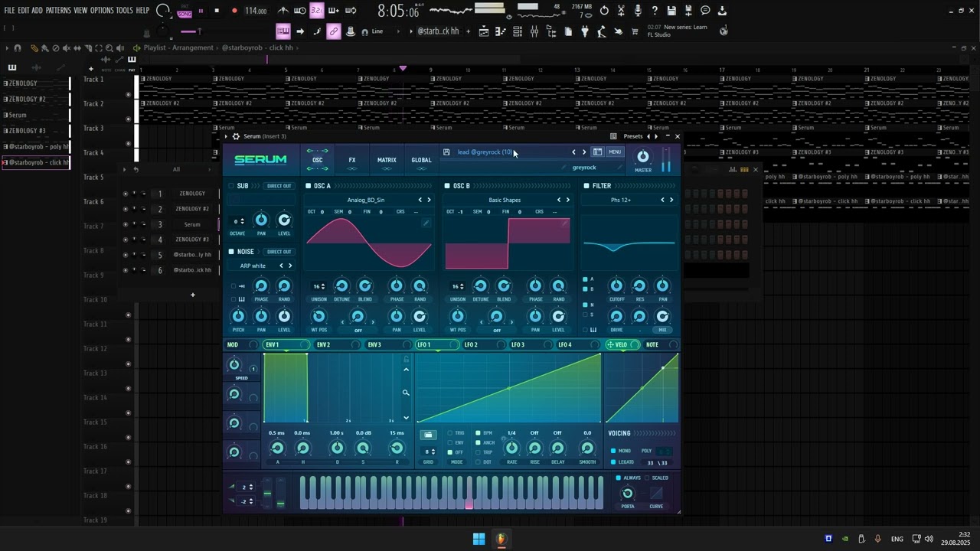Switch to Serum MATRIX tab
This screenshot has width=980, height=551.
pos(387,160)
